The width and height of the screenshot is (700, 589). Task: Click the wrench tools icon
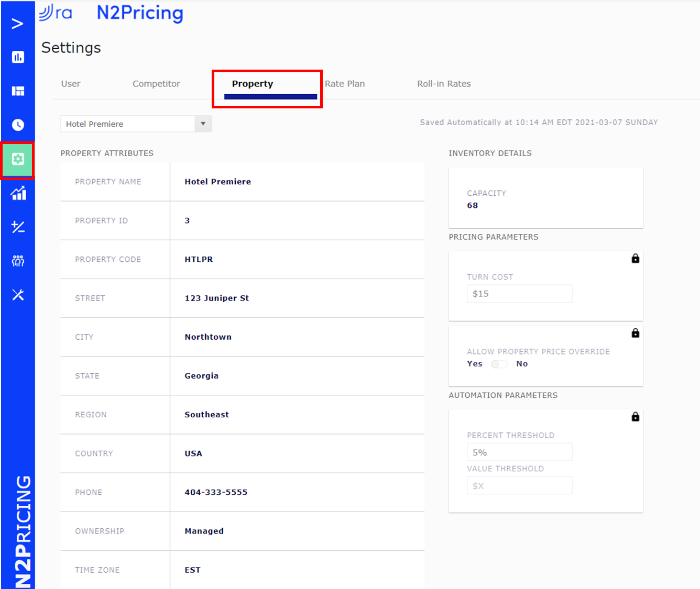pos(17,295)
